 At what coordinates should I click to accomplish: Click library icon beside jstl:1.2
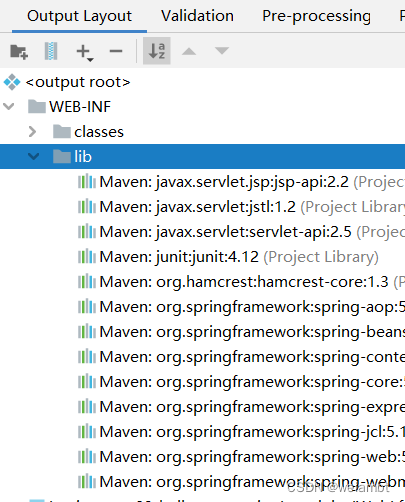coord(87,206)
